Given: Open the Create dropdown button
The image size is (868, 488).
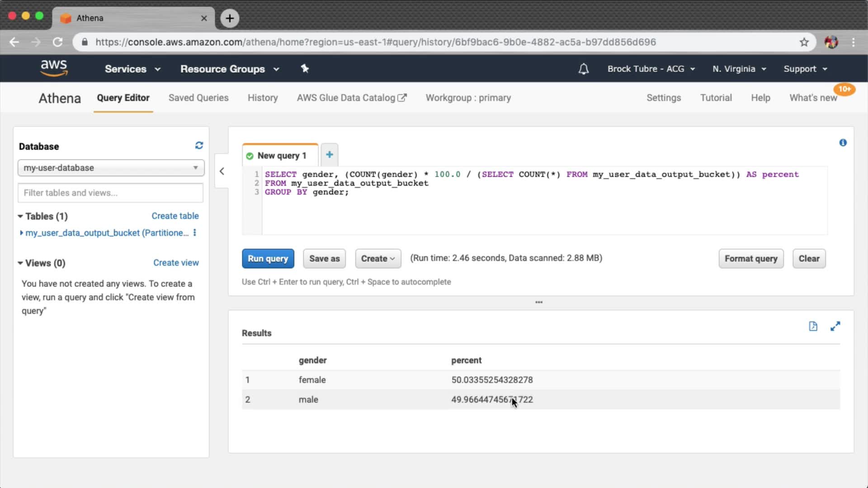Looking at the screenshot, I should pyautogui.click(x=378, y=258).
